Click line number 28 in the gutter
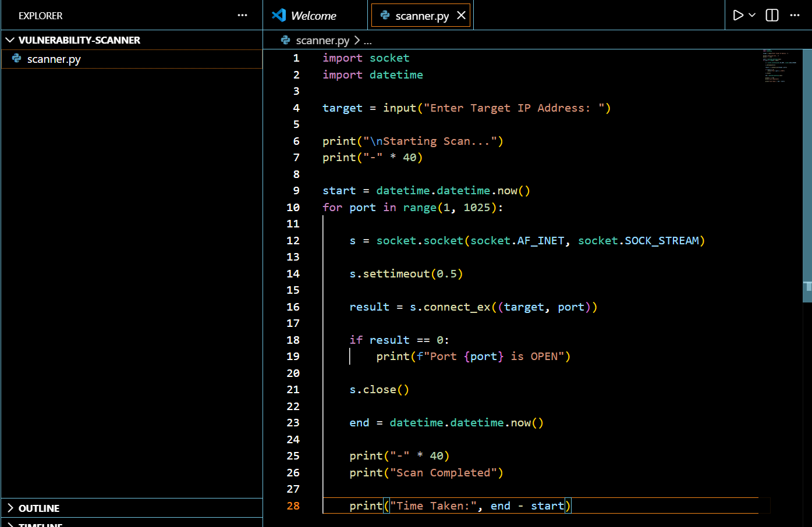Image resolution: width=812 pixels, height=527 pixels. tap(293, 506)
